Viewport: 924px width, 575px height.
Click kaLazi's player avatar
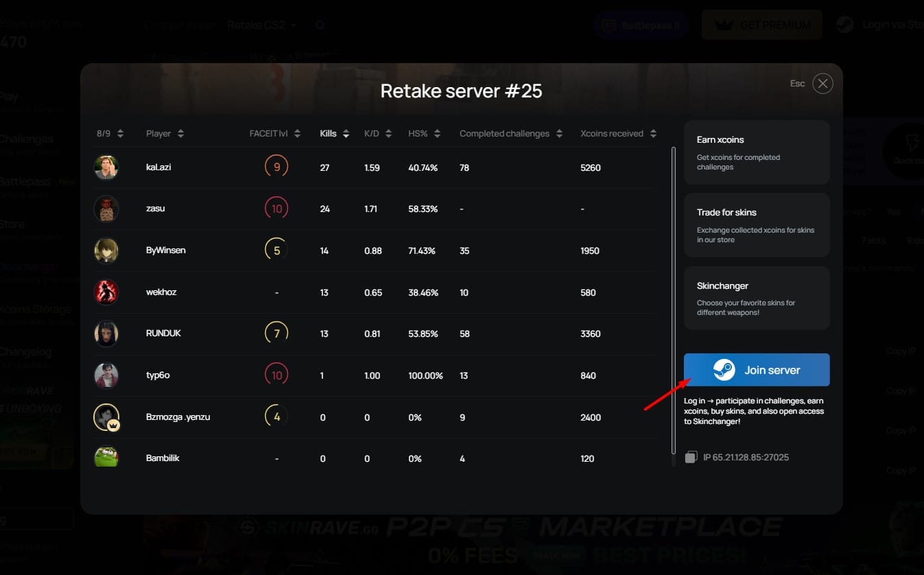(106, 167)
